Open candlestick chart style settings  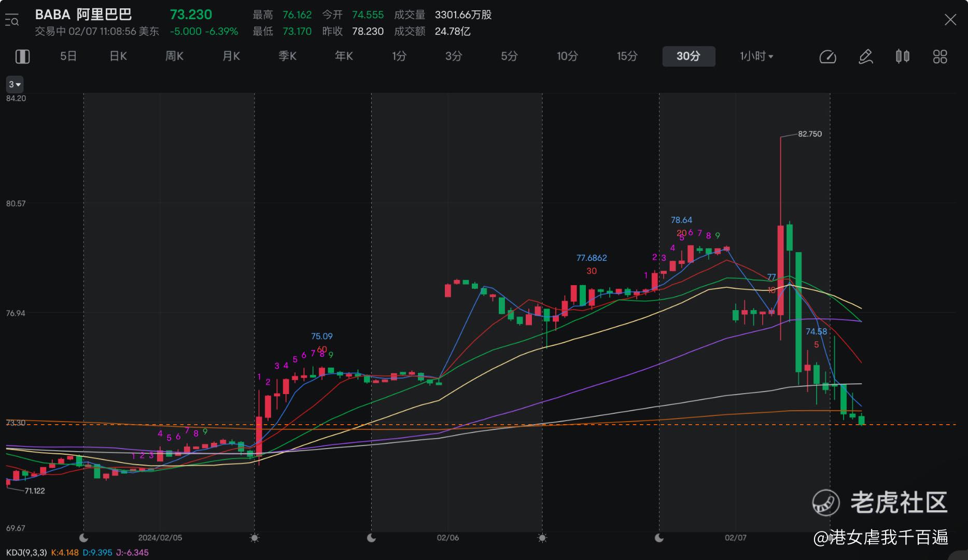pos(903,57)
